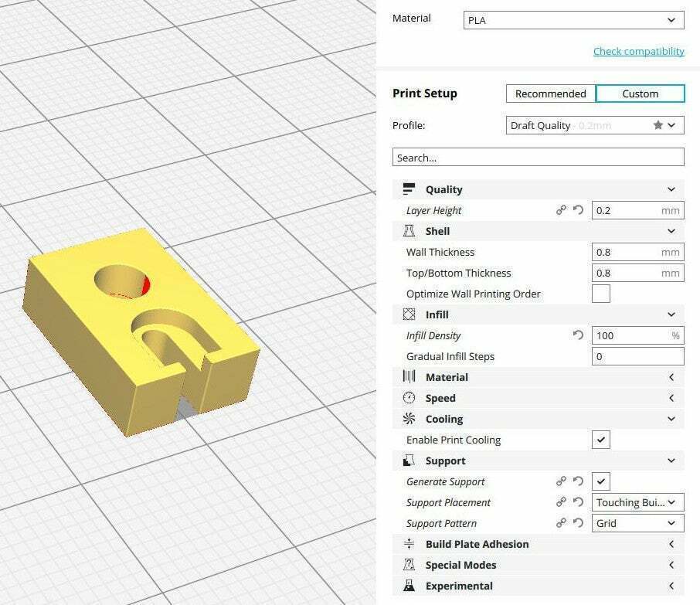The width and height of the screenshot is (700, 605).
Task: Edit the Infill Density value field
Action: point(638,335)
